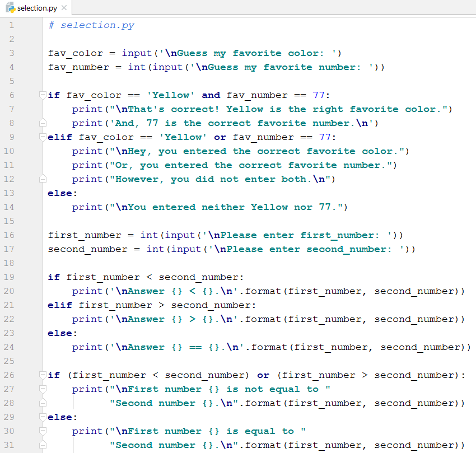
Task: Click the Python file icon on selection.py tab
Action: 10,8
